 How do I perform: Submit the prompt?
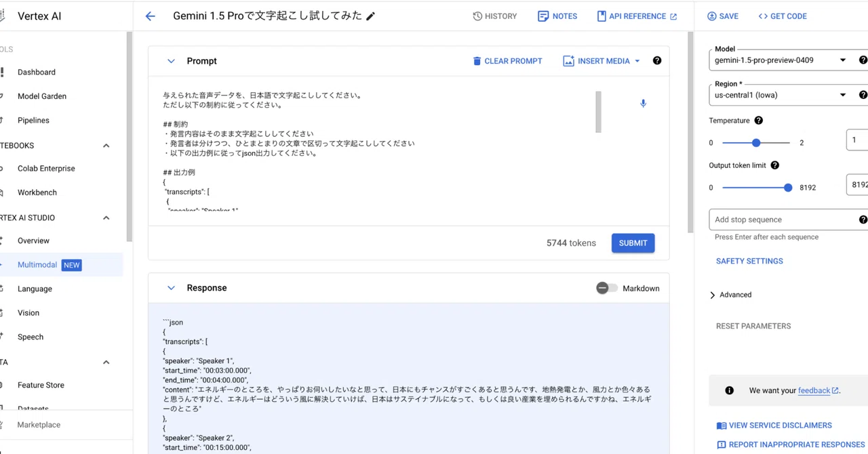(x=633, y=243)
